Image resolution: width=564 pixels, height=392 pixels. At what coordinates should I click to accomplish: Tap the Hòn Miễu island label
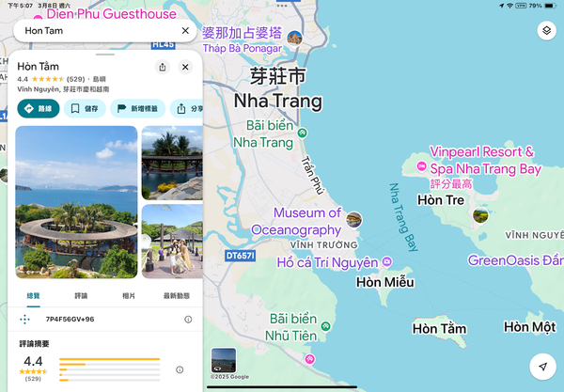point(384,282)
